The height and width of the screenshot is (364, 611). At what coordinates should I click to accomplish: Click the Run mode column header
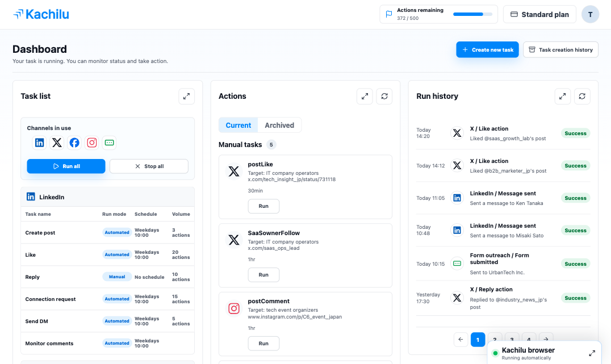click(114, 214)
